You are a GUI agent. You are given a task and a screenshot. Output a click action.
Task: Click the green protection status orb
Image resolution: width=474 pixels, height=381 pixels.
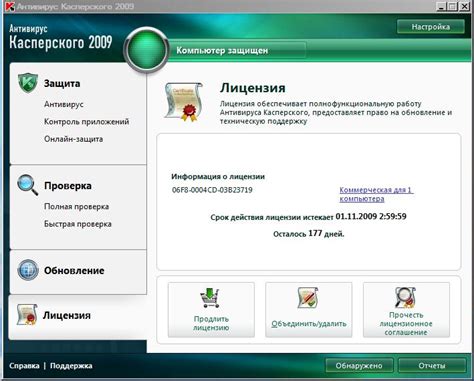tap(146, 50)
